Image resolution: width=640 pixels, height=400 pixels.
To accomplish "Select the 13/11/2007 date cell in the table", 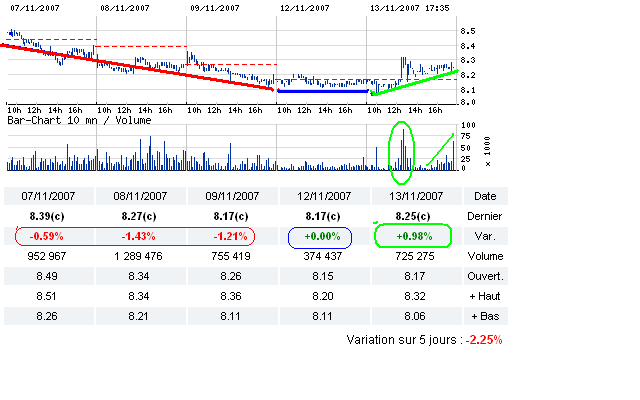I will (x=416, y=196).
